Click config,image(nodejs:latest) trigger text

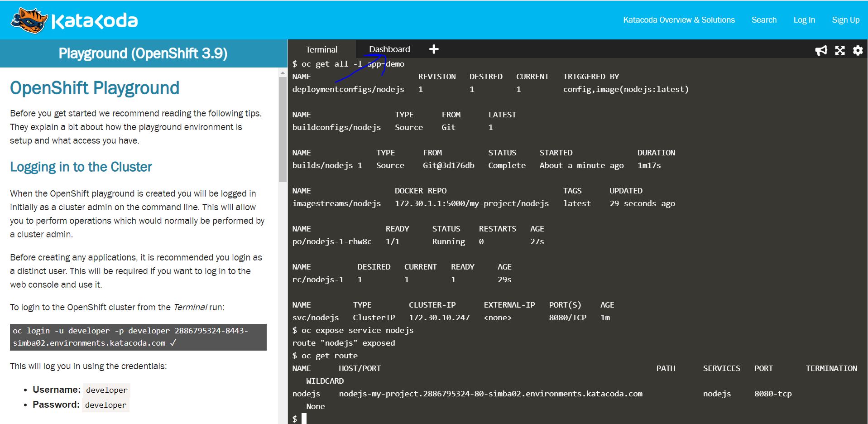(x=626, y=89)
